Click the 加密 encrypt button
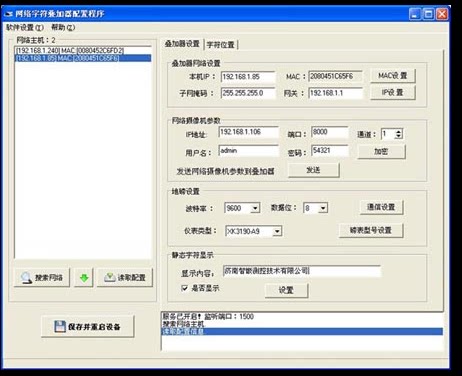Viewport: 462px width, 376px height. (x=381, y=152)
